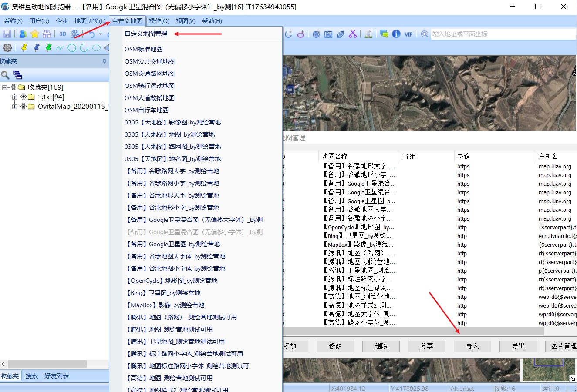The height and width of the screenshot is (392, 577).
Task: Open the undo dropdown arrow
Action: click(101, 34)
